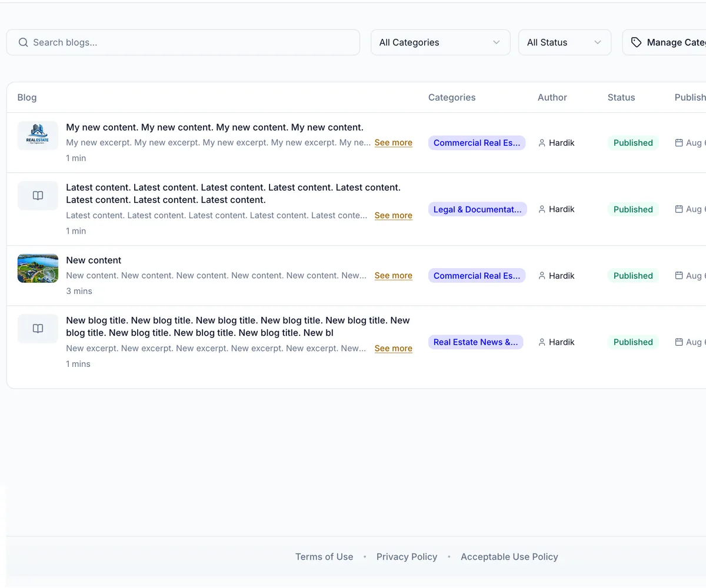Click the '3 mins' read time text
This screenshot has width=706, height=588.
pyautogui.click(x=79, y=291)
